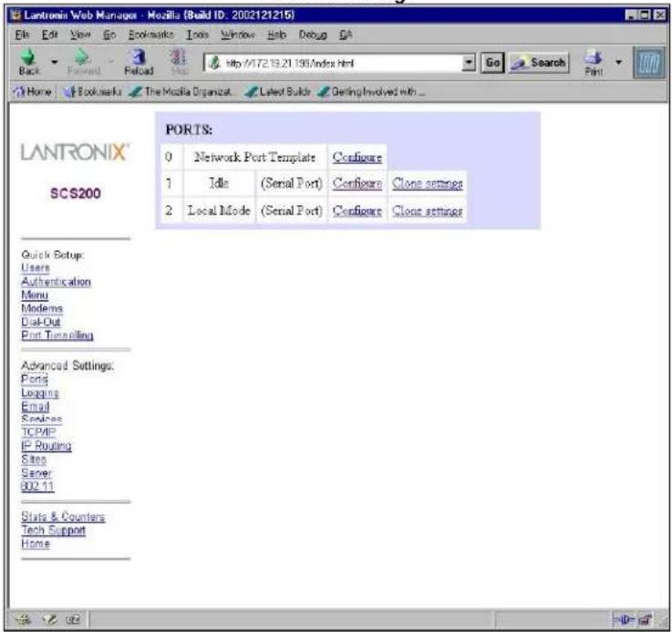Click the Local Mode text in row 2
The image size is (672, 632).
tap(219, 211)
